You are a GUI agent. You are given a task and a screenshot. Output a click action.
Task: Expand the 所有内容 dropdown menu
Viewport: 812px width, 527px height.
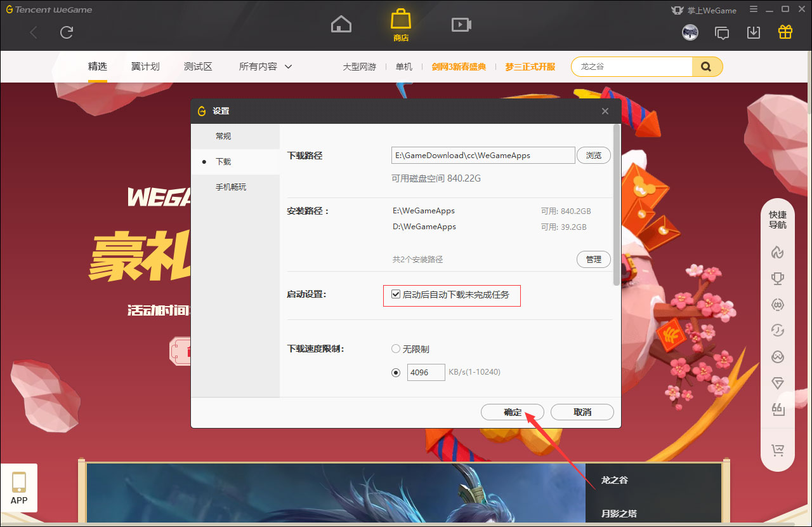[265, 66]
